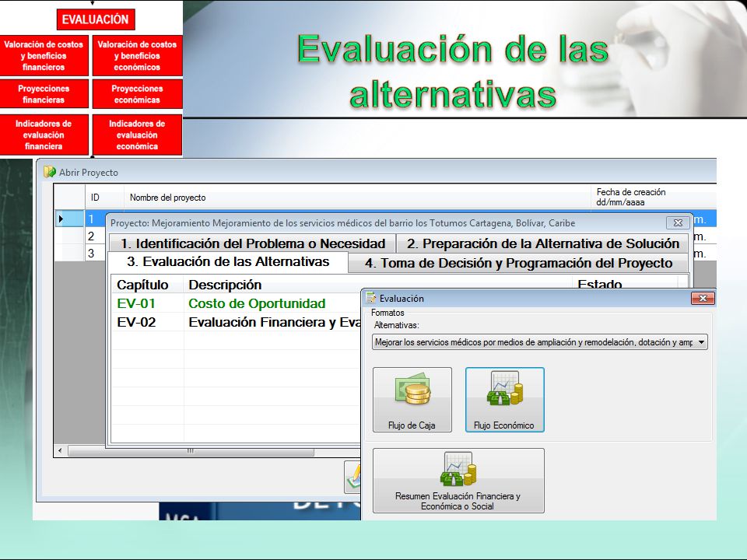The image size is (747, 560).
Task: Open tab 4 Toma de Decisión y Programación
Action: tap(518, 263)
